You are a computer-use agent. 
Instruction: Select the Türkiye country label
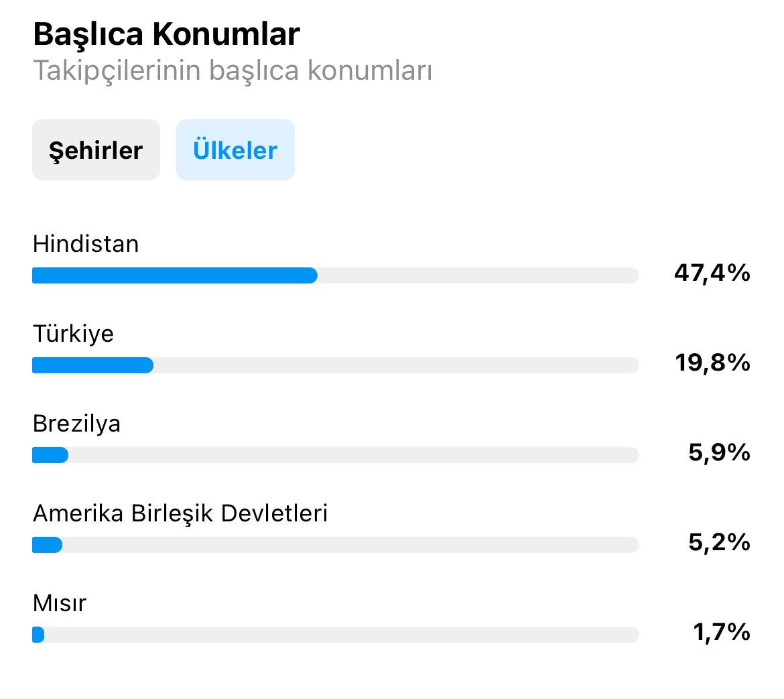click(74, 334)
